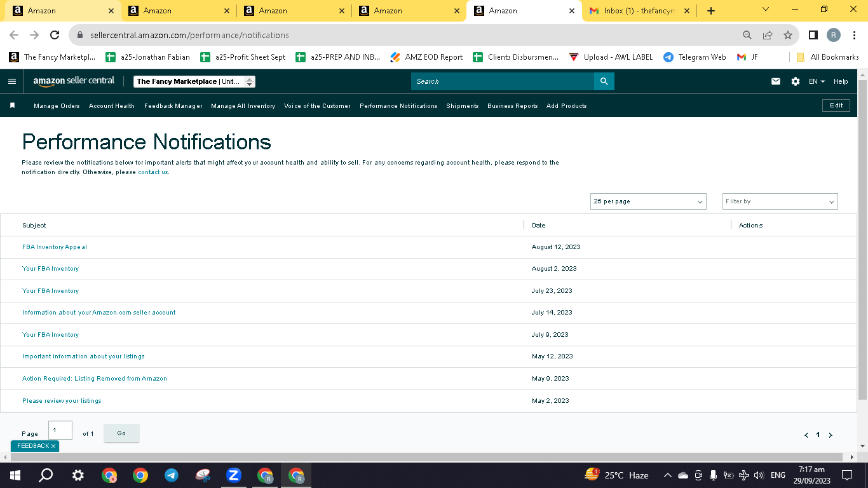
Task: Open Voice of the Customer menu item
Action: pyautogui.click(x=317, y=106)
